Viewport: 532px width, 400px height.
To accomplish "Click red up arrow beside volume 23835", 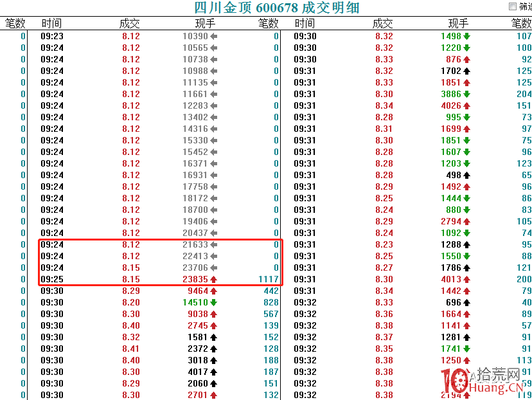I will (214, 279).
